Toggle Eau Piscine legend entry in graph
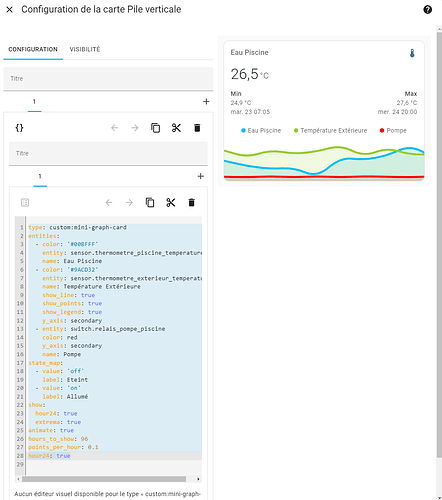Viewport: 442px width, 500px height. tap(261, 130)
